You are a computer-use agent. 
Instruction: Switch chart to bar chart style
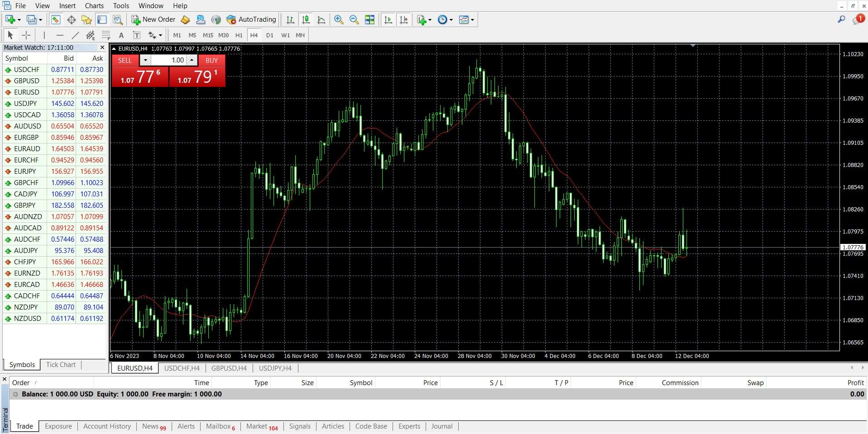pyautogui.click(x=291, y=19)
